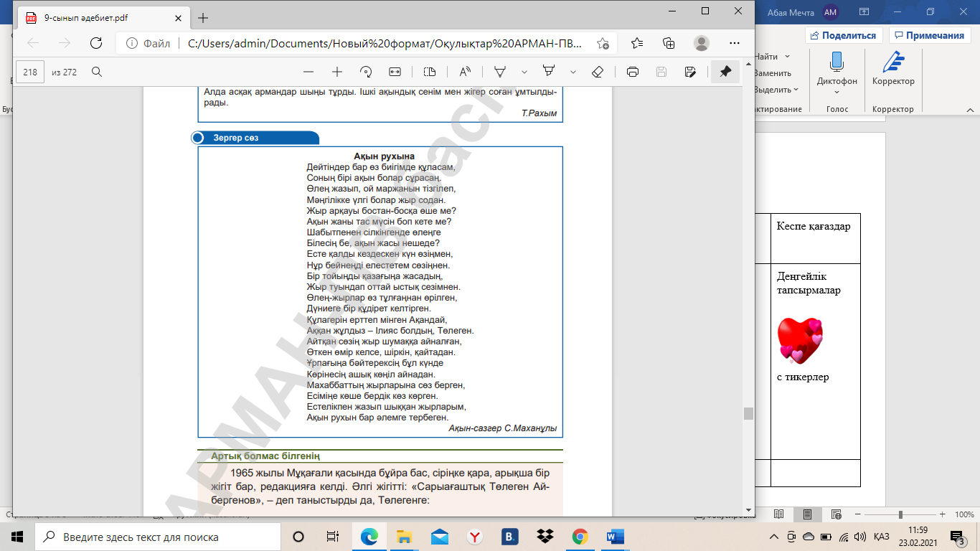
Task: Rotate the PDF page
Action: (x=366, y=72)
